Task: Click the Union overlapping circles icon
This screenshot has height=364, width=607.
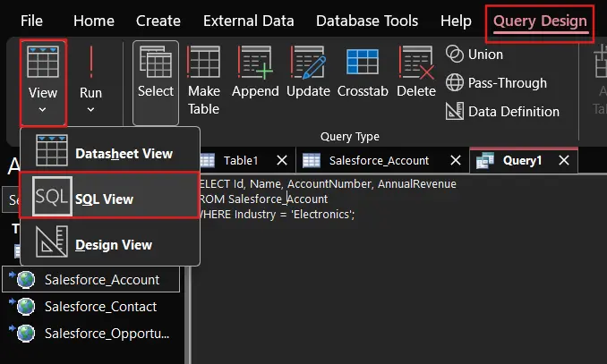Action: click(x=455, y=54)
